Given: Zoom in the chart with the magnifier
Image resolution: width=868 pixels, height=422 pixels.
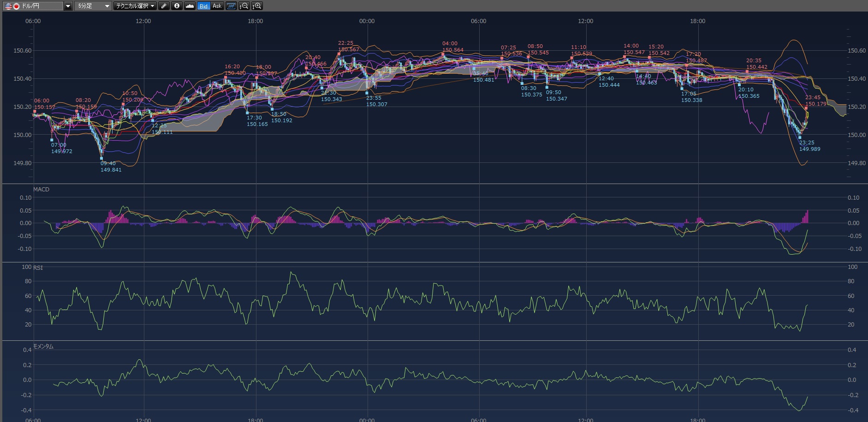Looking at the screenshot, I should pos(257,6).
